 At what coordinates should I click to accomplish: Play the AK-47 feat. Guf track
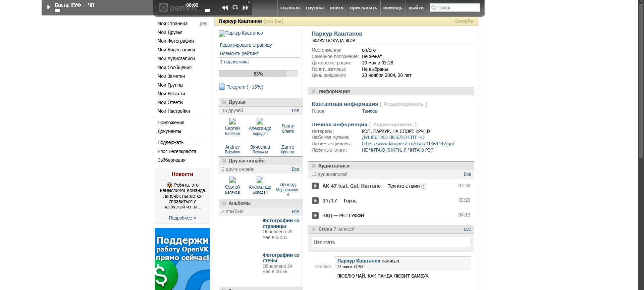tap(315, 186)
